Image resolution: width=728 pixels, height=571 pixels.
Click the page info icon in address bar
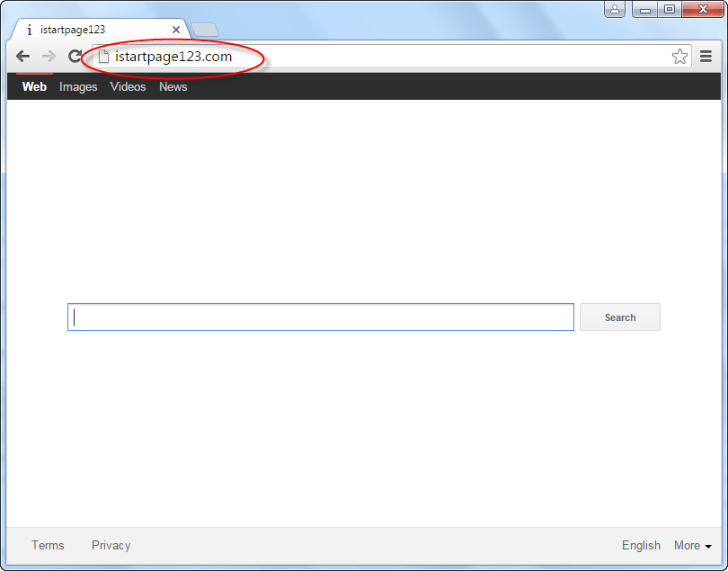click(103, 57)
